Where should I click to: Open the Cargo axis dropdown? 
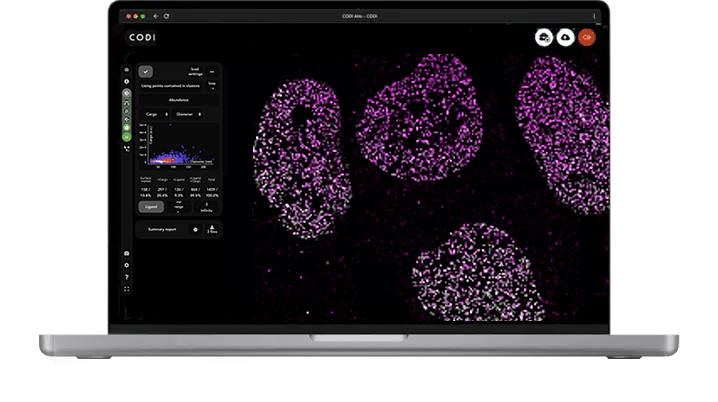(155, 115)
